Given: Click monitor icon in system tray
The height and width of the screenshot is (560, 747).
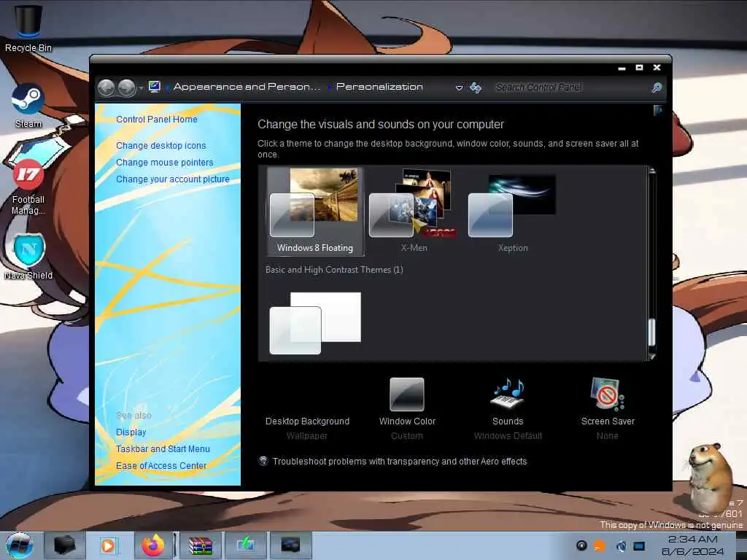Looking at the screenshot, I should tap(639, 546).
